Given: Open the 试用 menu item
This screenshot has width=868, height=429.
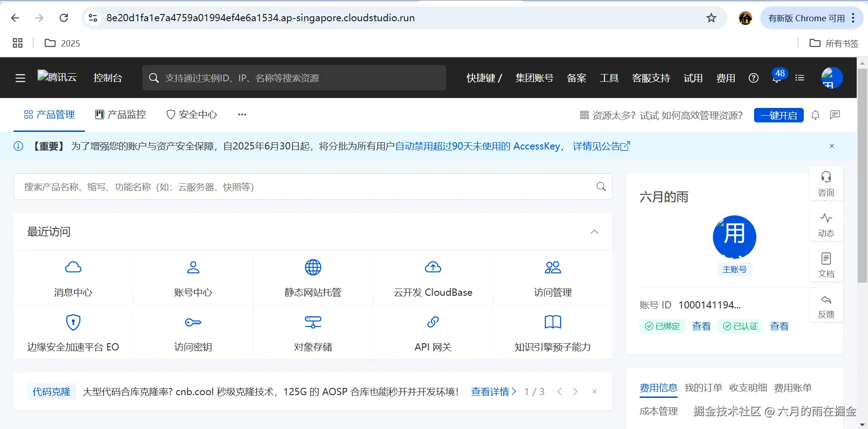Looking at the screenshot, I should [x=693, y=78].
